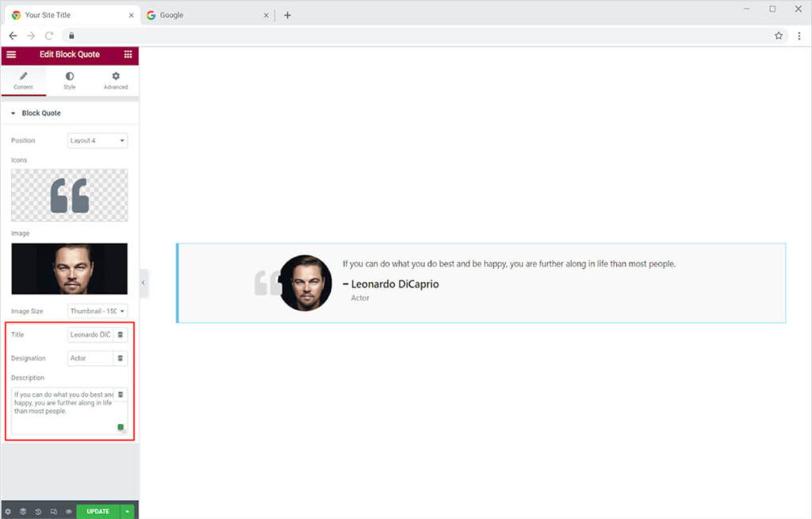Open the Position Layout 4 dropdown

click(x=98, y=140)
